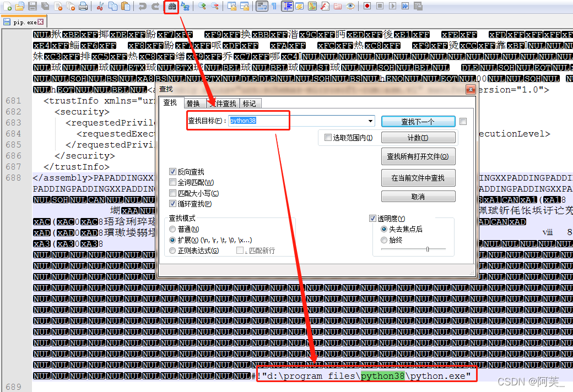This screenshot has height=392, width=573.
Task: Select the pip.exe document tab
Action: point(24,22)
